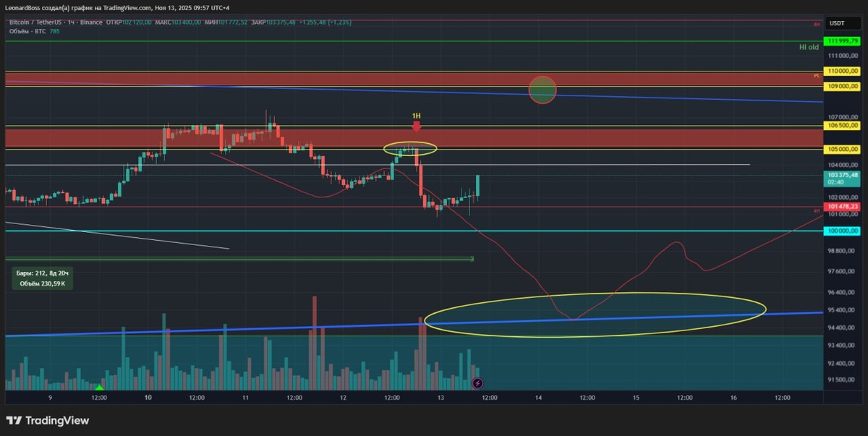Click the purple lightning event icon on time axis
Screen dimensions: 868x436
click(477, 382)
